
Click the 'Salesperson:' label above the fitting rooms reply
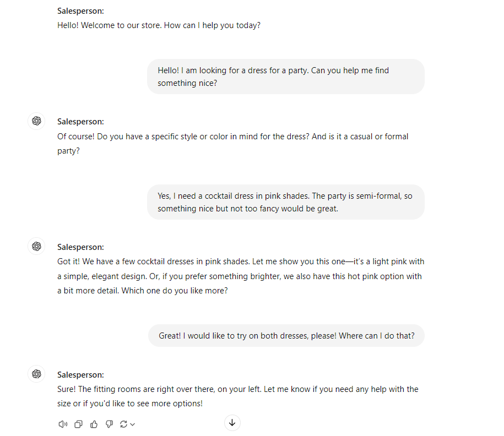click(80, 374)
